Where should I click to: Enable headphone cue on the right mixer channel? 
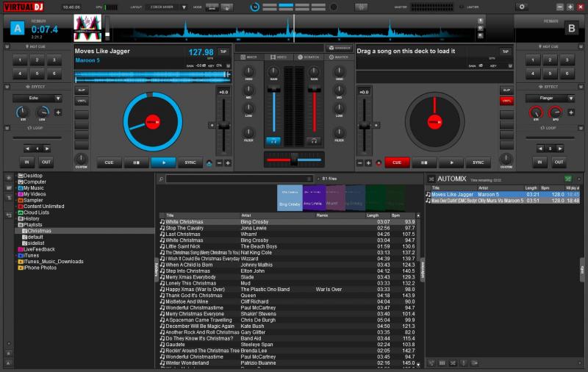coord(314,141)
